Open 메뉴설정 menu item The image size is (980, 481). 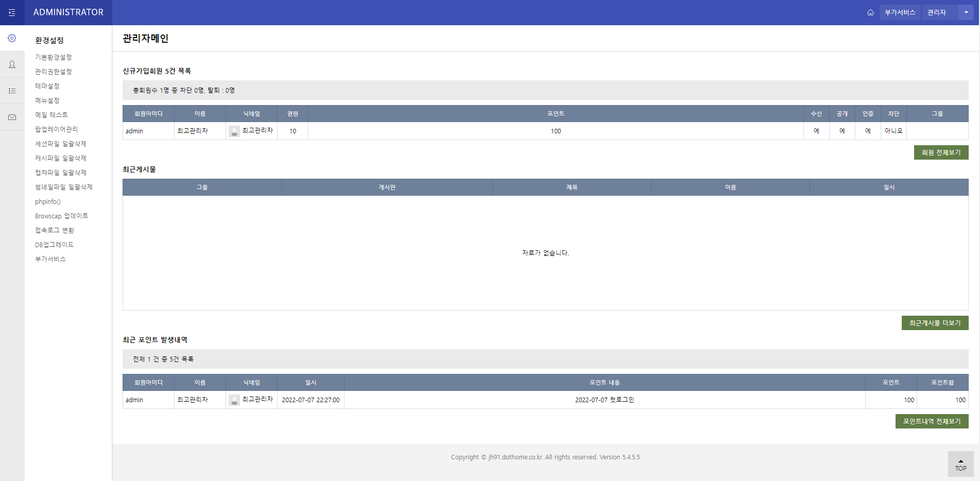pyautogui.click(x=47, y=100)
